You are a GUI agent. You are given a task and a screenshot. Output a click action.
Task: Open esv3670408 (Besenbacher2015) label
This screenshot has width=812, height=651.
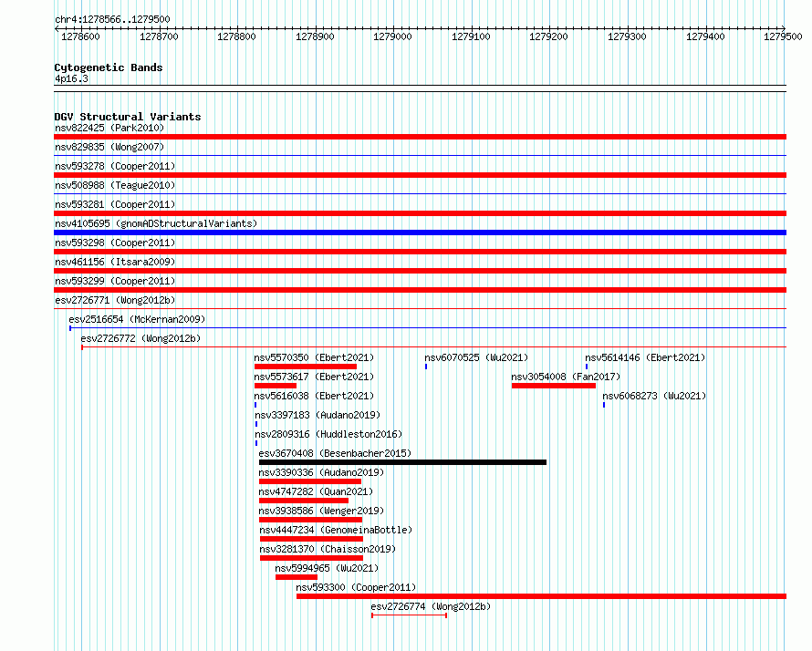click(x=335, y=453)
